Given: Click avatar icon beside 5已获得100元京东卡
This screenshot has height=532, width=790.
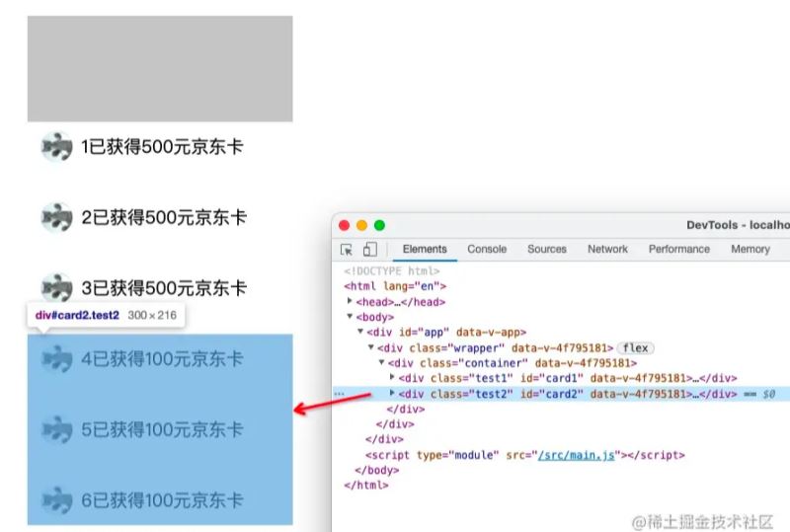Looking at the screenshot, I should point(57,430).
